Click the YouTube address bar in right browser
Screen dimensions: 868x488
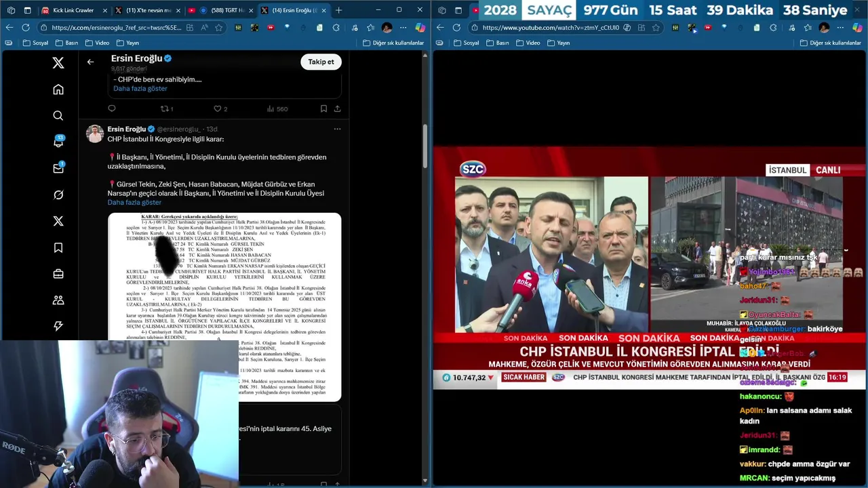551,27
